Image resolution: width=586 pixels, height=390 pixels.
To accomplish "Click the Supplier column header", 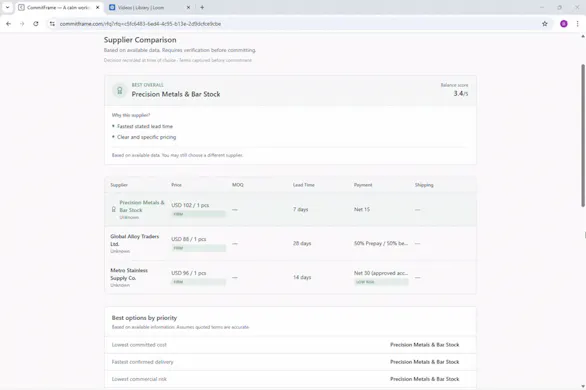I will point(119,185).
